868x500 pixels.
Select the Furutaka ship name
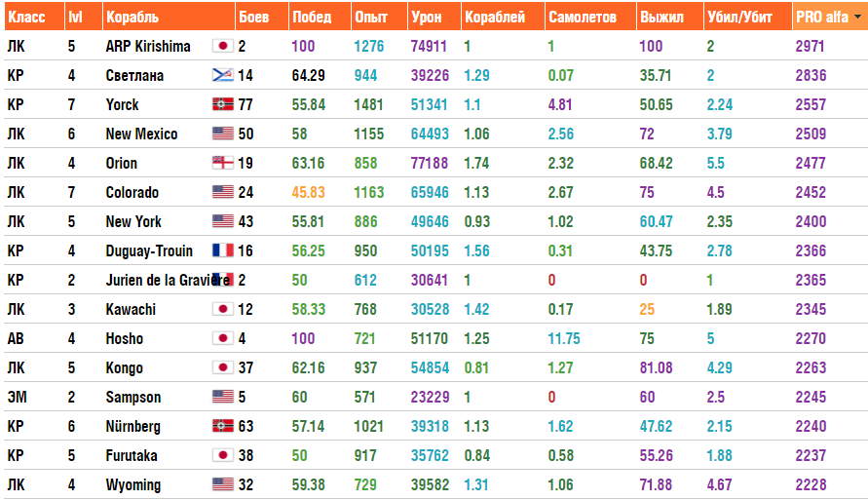click(132, 456)
